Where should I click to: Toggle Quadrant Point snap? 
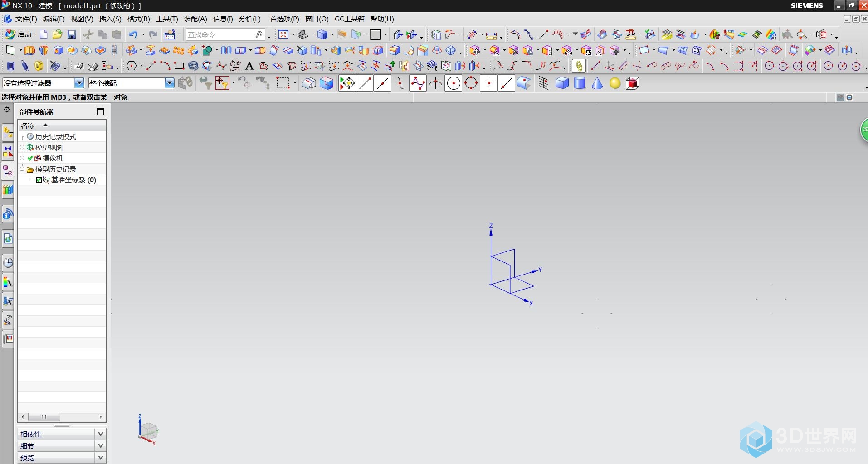point(471,83)
